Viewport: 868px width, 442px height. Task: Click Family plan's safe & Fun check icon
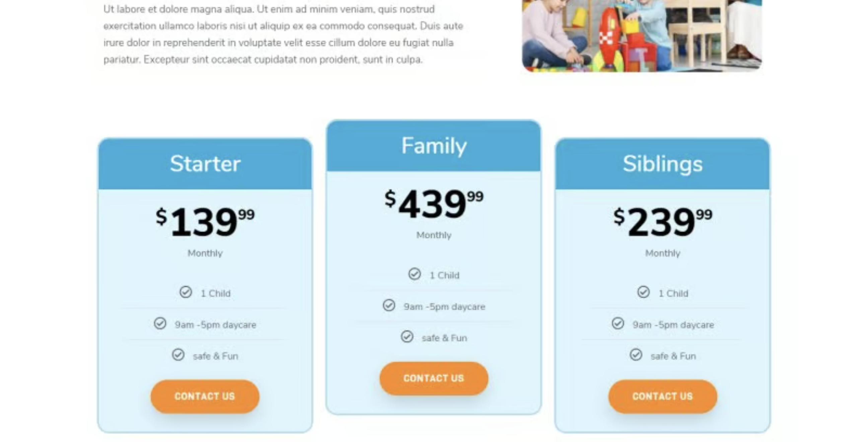(x=407, y=337)
